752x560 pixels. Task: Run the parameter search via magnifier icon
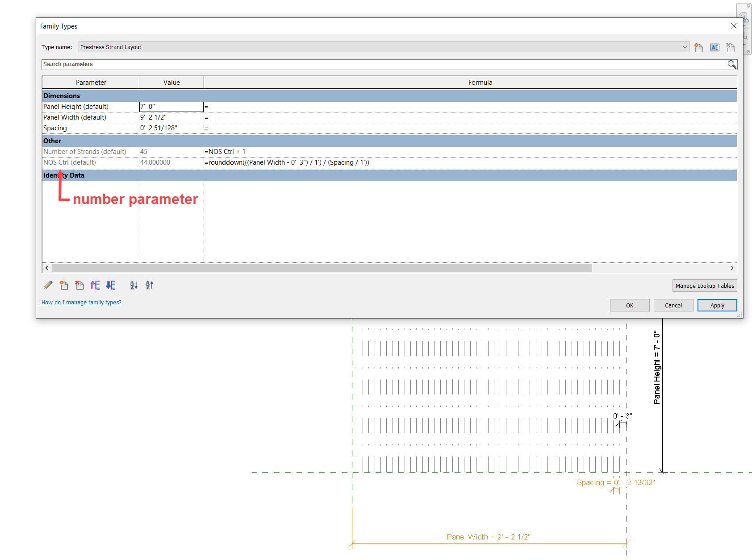coord(731,64)
